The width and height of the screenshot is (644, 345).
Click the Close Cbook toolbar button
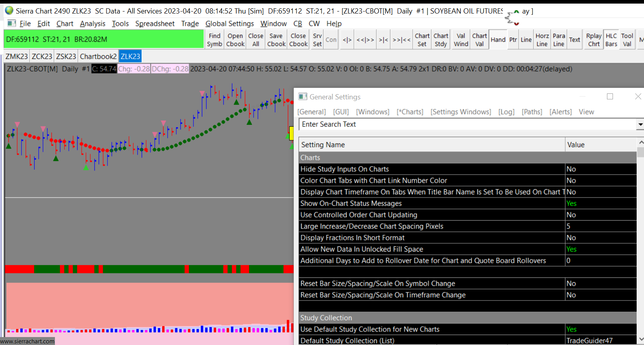pyautogui.click(x=298, y=40)
